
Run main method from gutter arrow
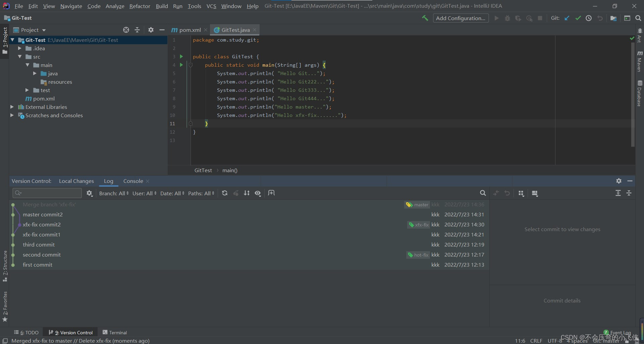tap(181, 65)
